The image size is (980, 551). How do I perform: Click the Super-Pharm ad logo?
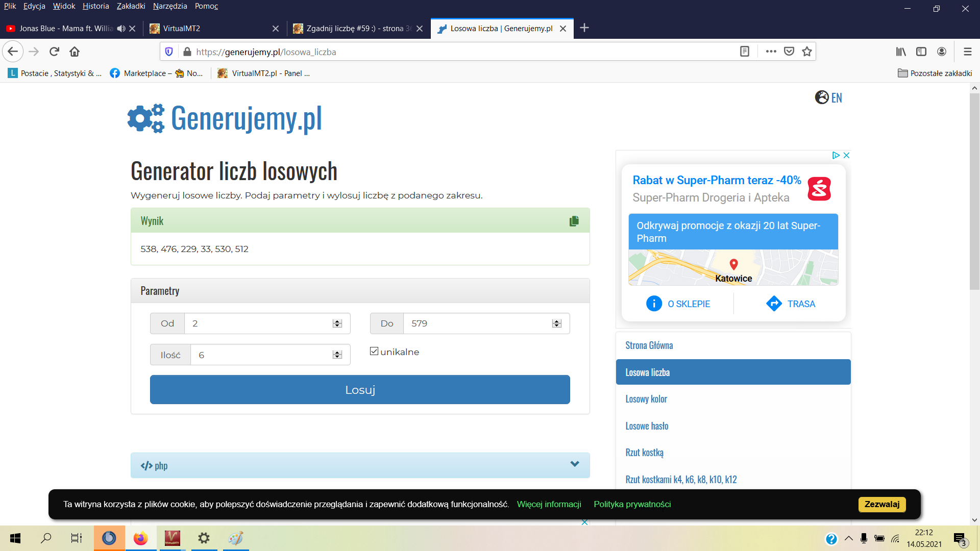pyautogui.click(x=819, y=189)
